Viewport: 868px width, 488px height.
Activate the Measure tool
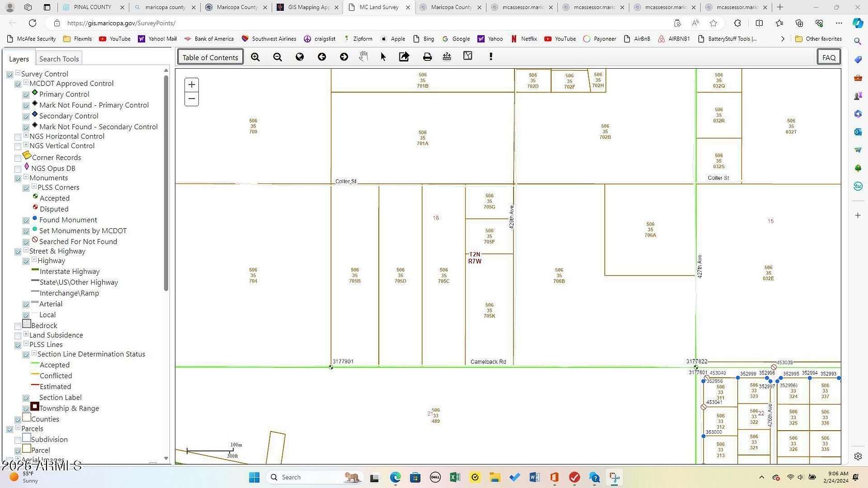(446, 57)
